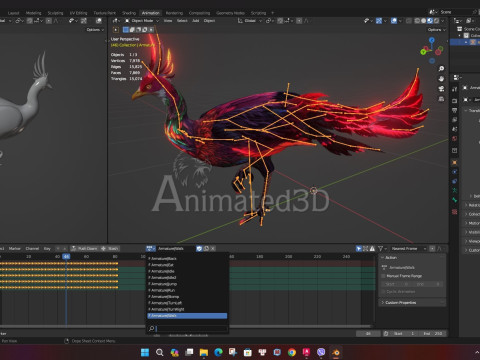Enable the Manual Frame Range checkbox
This screenshot has height=360, width=480.
383,276
